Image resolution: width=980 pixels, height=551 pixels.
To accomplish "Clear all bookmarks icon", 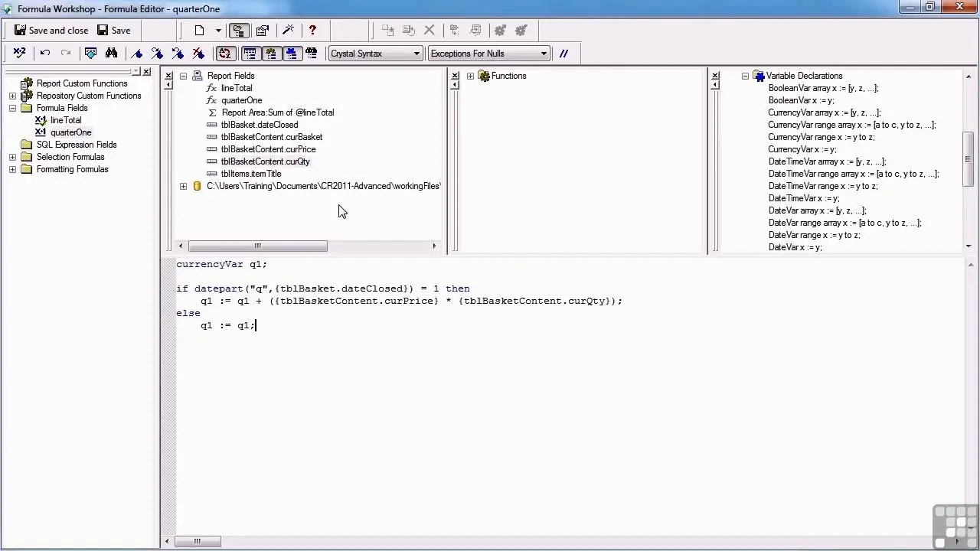I will tap(198, 53).
